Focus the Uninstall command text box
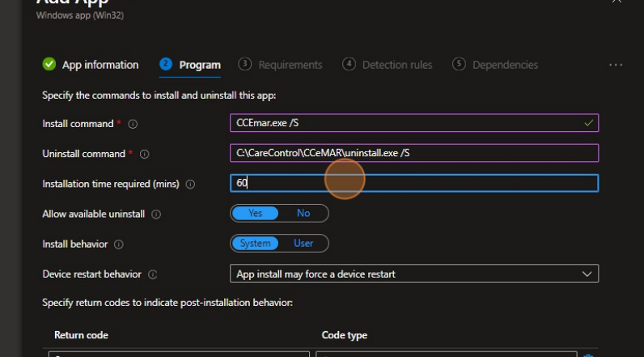The image size is (644, 357). tap(414, 153)
